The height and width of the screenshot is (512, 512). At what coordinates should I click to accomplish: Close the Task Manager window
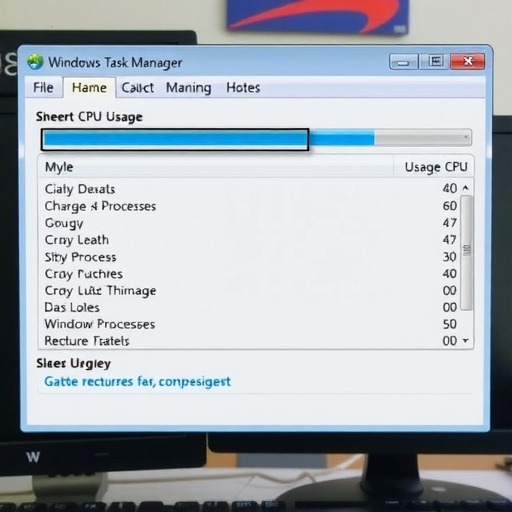tap(468, 61)
